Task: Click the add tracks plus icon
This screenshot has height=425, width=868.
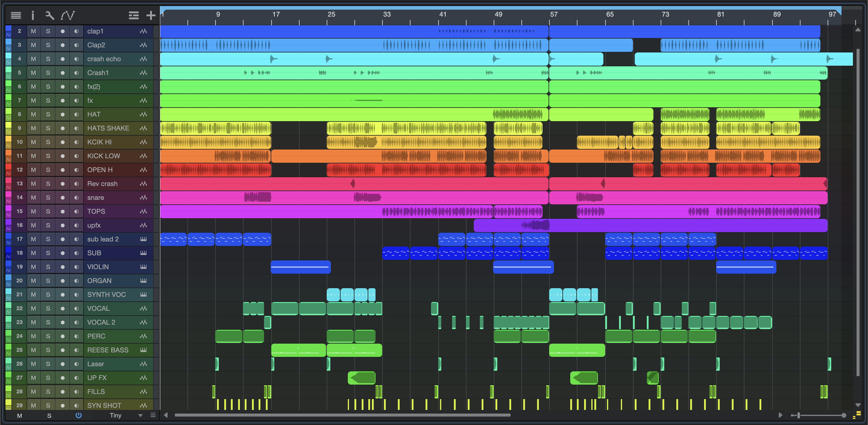Action: click(x=151, y=15)
